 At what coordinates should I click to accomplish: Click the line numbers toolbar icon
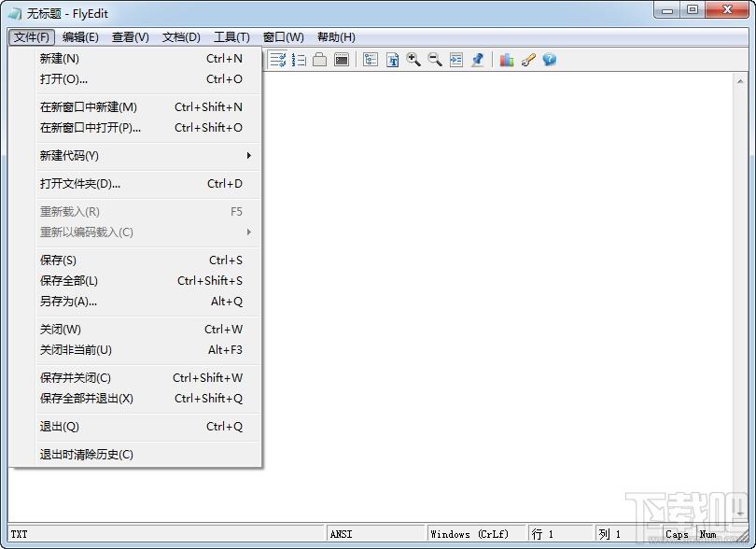(299, 60)
